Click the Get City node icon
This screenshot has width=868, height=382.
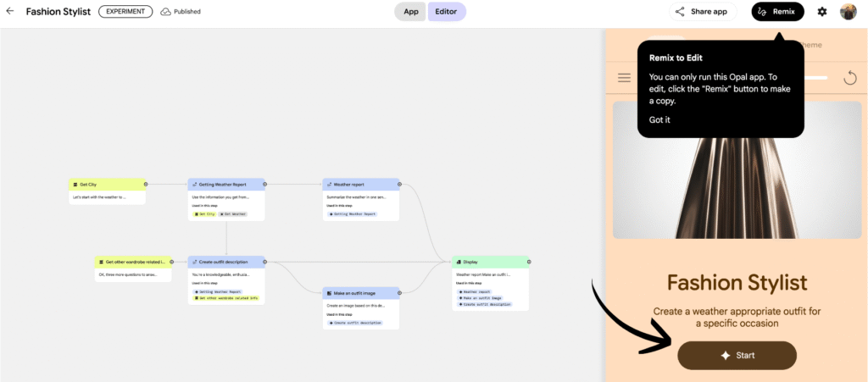pos(75,184)
